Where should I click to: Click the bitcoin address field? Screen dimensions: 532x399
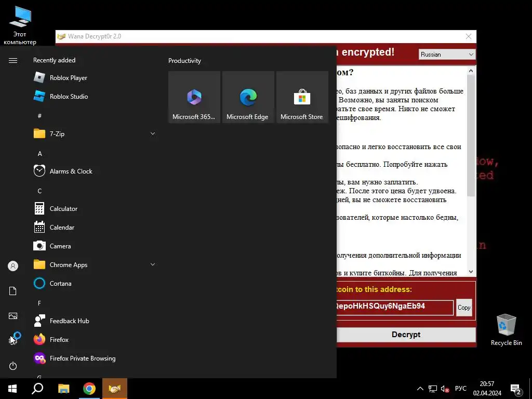[395, 307]
